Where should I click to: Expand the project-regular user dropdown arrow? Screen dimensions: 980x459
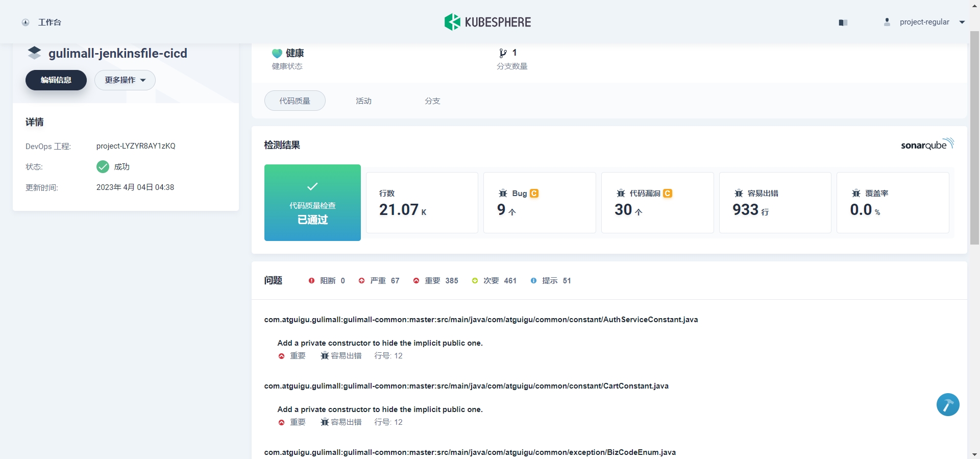962,22
